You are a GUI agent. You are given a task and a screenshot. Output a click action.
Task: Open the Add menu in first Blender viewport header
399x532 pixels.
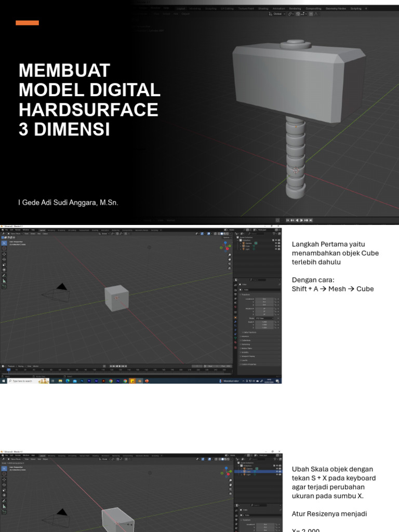coord(39,234)
